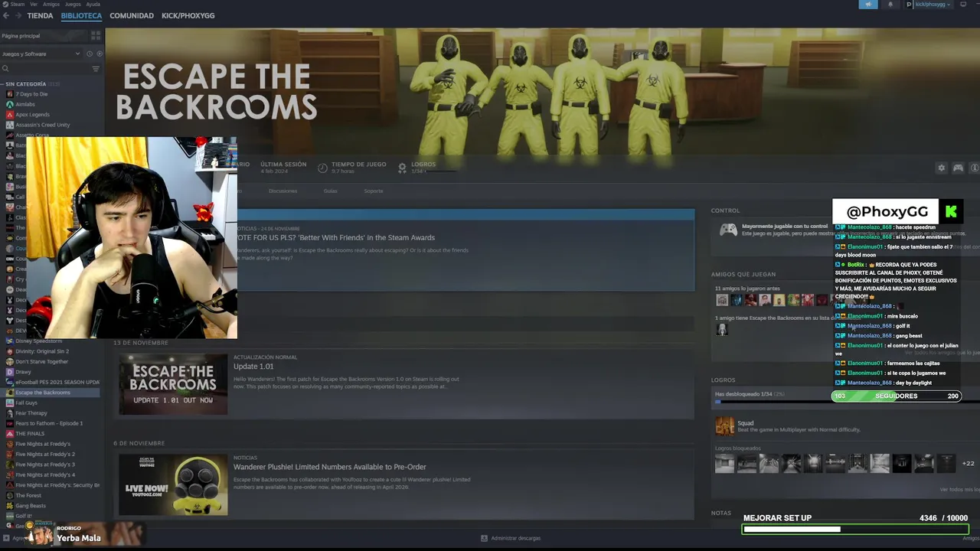Open the Juegos menu
The image size is (980, 551).
[73, 4]
